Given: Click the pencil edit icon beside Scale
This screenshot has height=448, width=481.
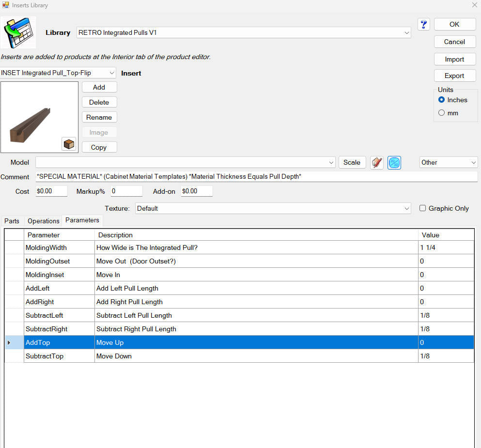Looking at the screenshot, I should point(377,163).
